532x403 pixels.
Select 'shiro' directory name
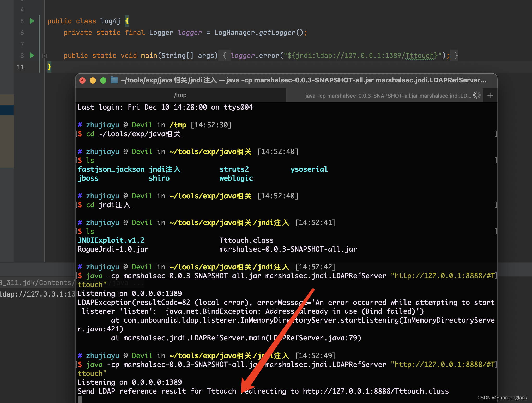click(x=159, y=178)
